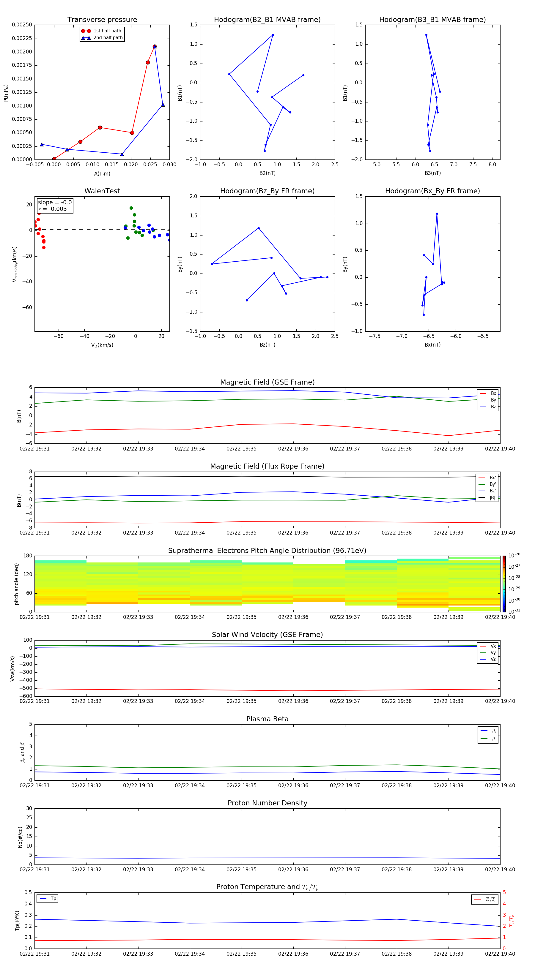Viewport: 535px width, 980px height.
Task: Click the 'Tp' legend entry in temperature panel
Action: click(48, 899)
